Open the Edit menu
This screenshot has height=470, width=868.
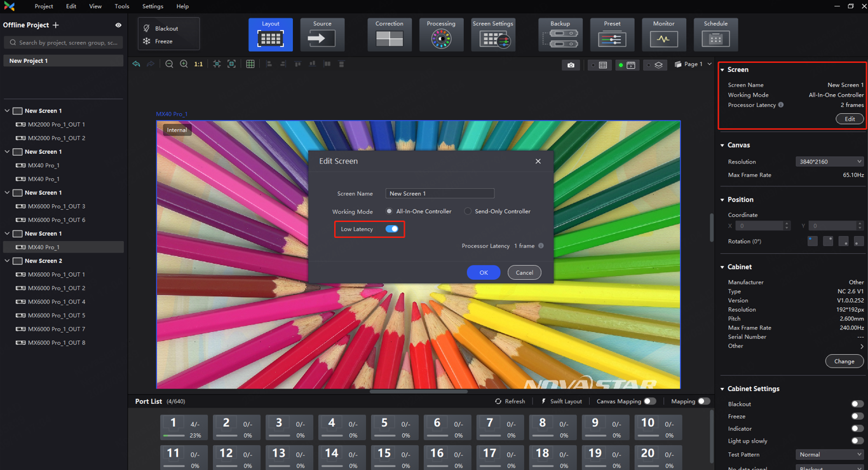click(71, 6)
